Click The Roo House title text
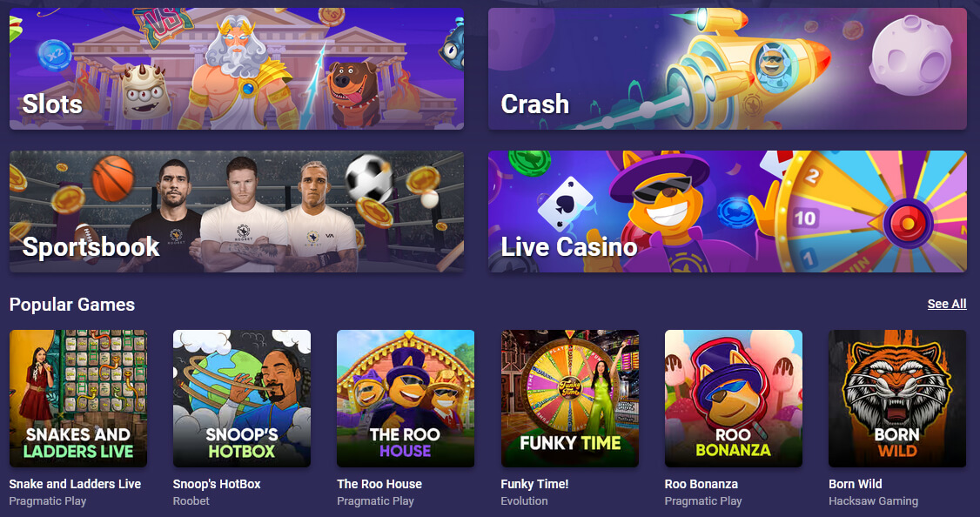Image resolution: width=980 pixels, height=517 pixels. point(379,484)
